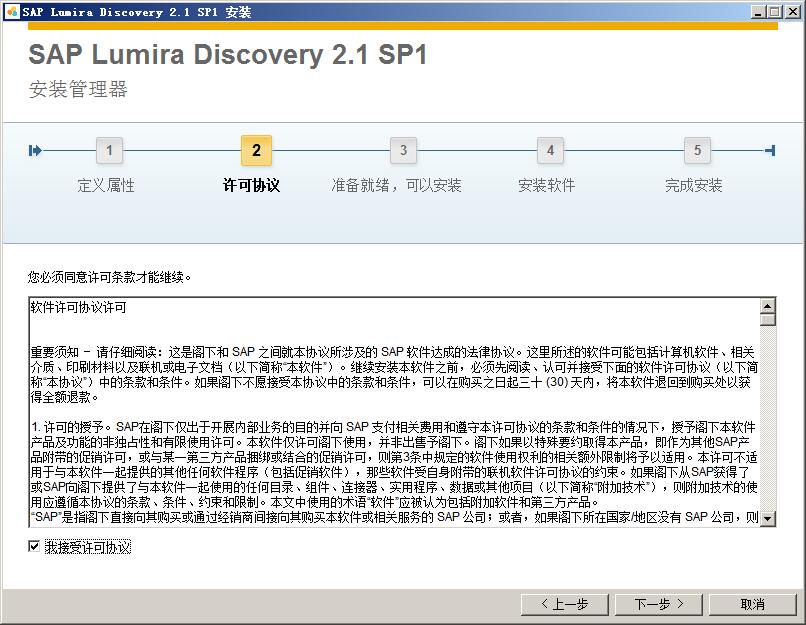The height and width of the screenshot is (625, 806).
Task: Click the wizard start arrow icon
Action: pos(35,151)
